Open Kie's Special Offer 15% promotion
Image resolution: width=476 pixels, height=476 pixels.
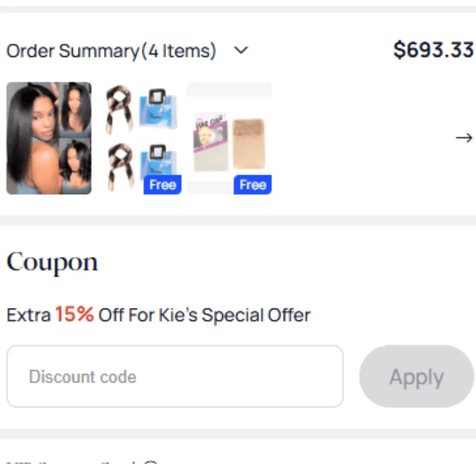coord(158,315)
